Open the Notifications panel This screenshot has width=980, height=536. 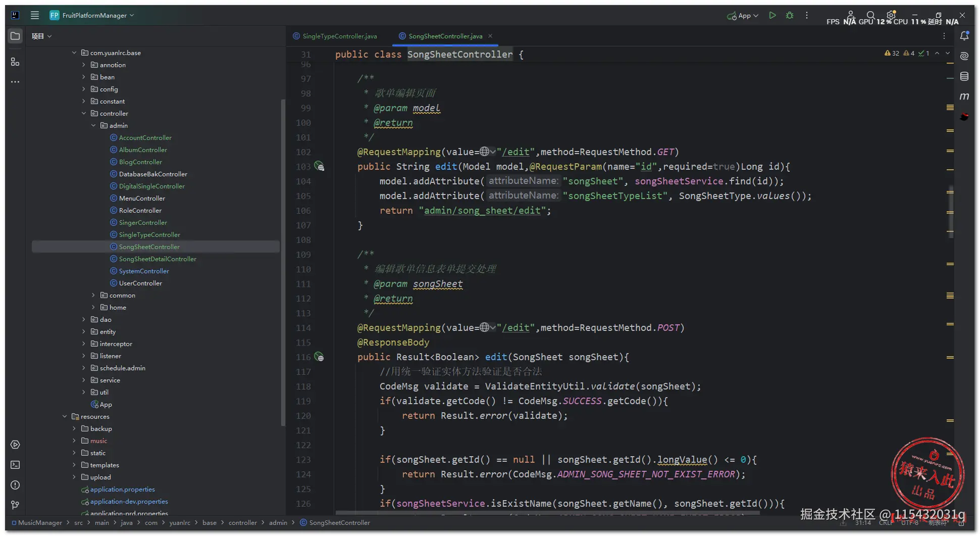click(x=964, y=36)
